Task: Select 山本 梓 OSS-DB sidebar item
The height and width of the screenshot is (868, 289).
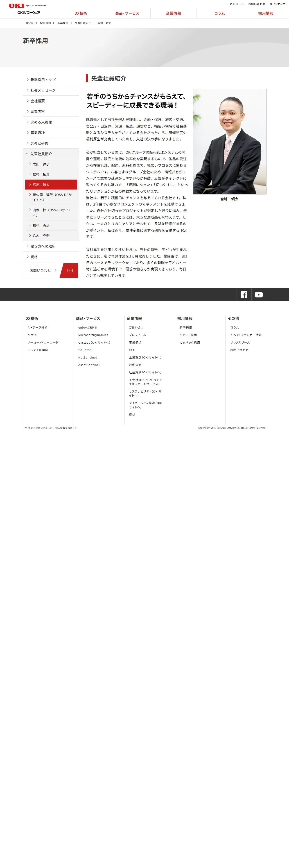Action: click(51, 213)
